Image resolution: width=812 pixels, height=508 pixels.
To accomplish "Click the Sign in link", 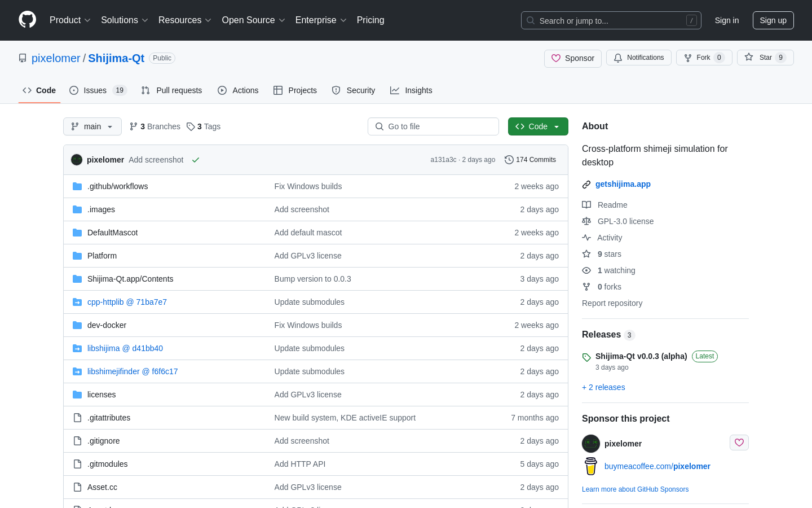I will tap(727, 20).
